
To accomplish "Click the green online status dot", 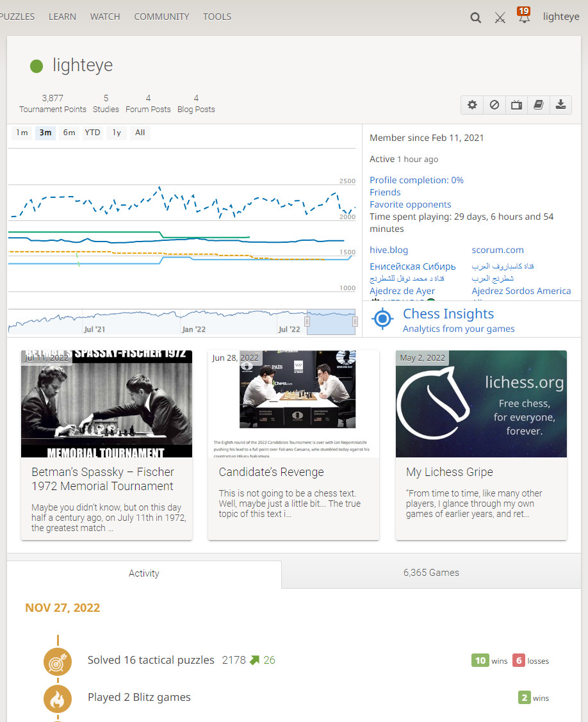I will 37,67.
